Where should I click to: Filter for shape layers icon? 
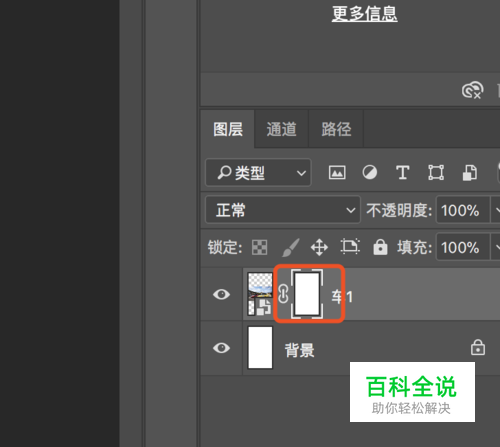click(436, 173)
